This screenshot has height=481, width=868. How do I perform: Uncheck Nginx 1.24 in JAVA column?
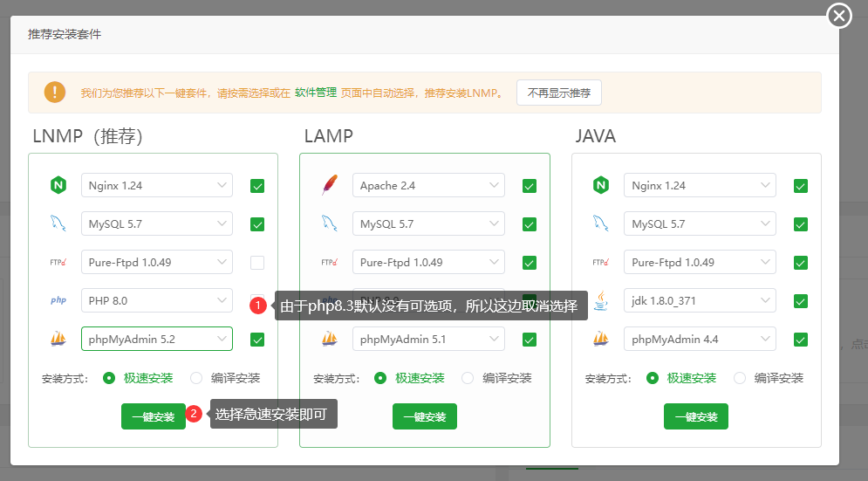click(801, 186)
